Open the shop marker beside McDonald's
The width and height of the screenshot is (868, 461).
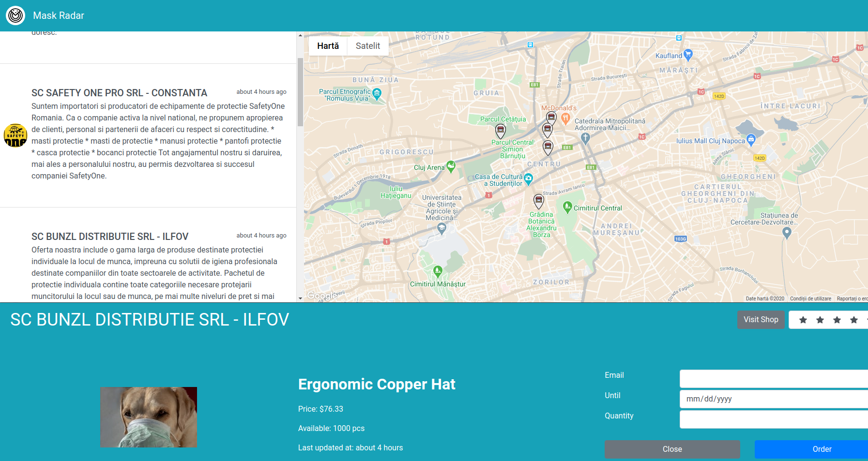pyautogui.click(x=551, y=118)
